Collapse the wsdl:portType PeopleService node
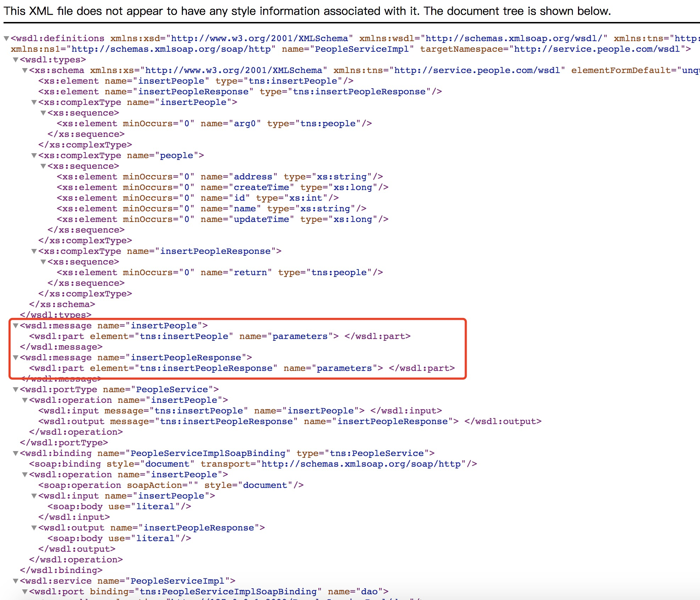This screenshot has width=700, height=600. pos(16,389)
